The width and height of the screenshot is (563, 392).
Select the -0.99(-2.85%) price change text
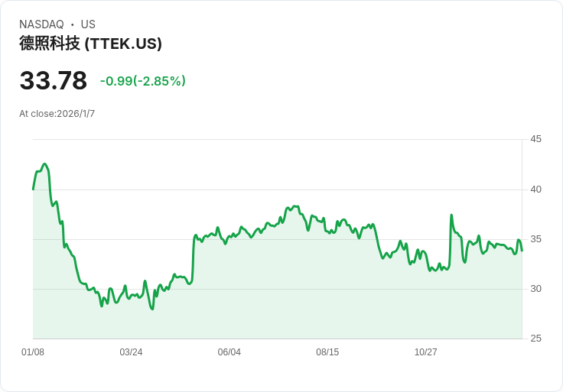pyautogui.click(x=143, y=81)
